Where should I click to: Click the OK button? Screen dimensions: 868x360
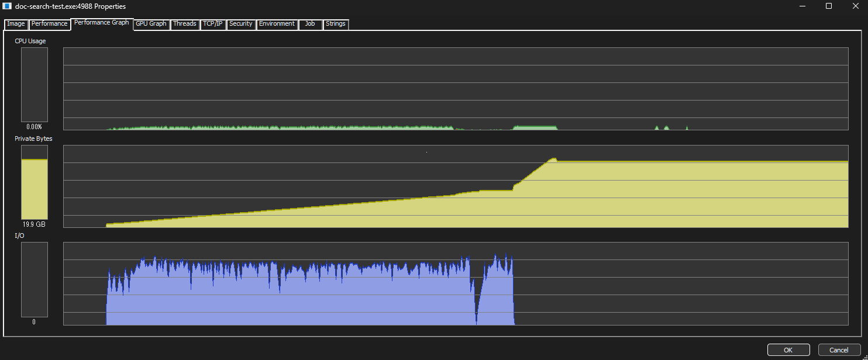[x=788, y=350]
